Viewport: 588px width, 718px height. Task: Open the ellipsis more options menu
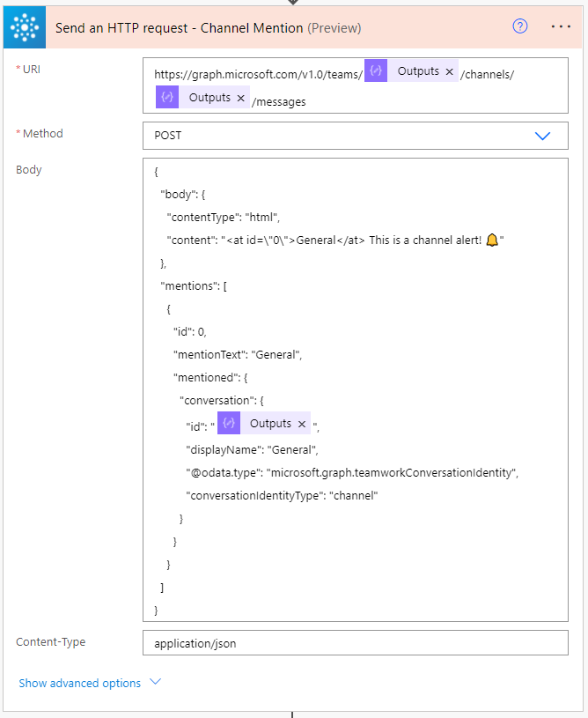pos(561,26)
